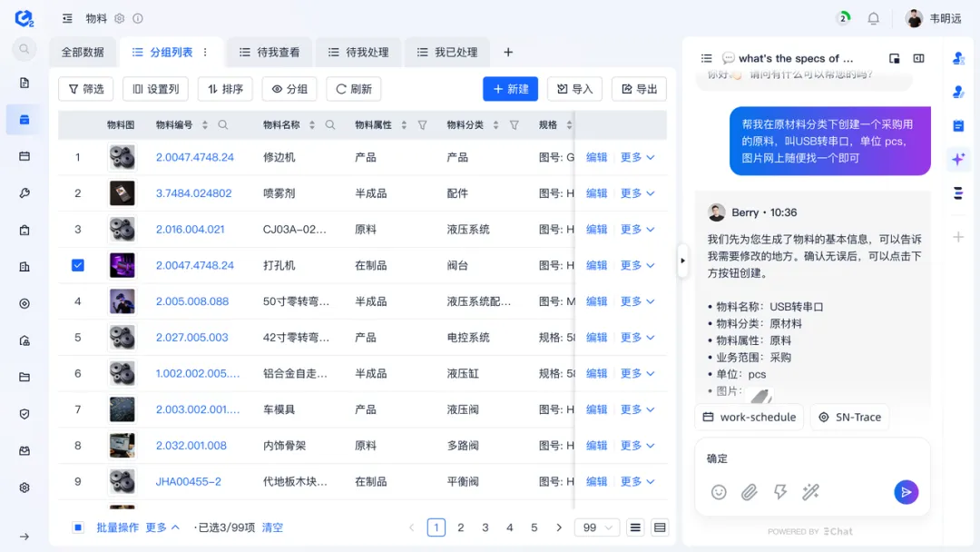The height and width of the screenshot is (552, 980).
Task: Open the emoji picker in chat
Action: (719, 492)
